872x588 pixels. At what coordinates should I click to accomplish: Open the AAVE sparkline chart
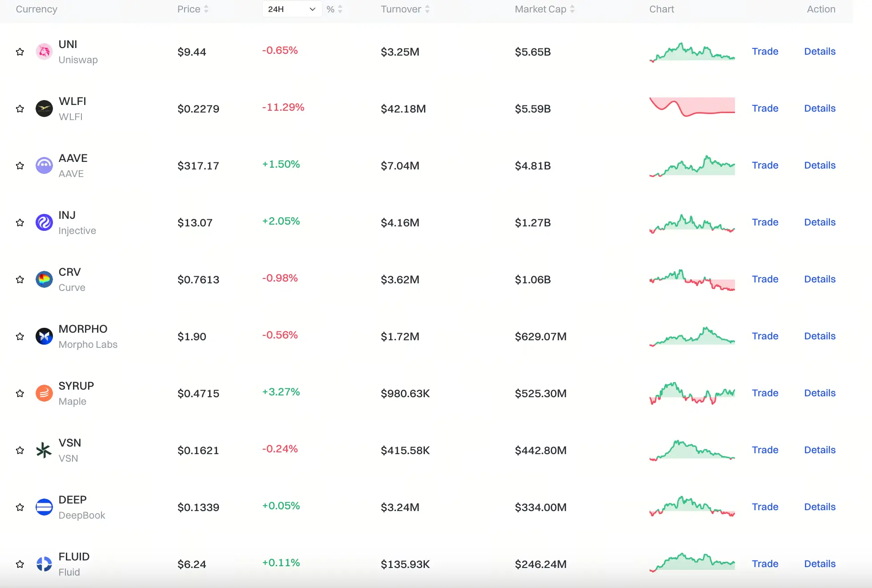click(692, 166)
